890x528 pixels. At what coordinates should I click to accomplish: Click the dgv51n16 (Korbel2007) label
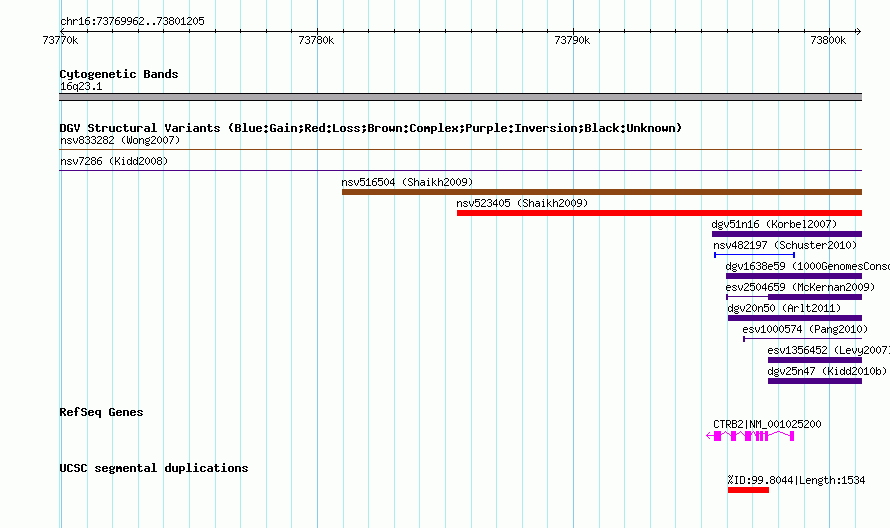[x=774, y=224]
